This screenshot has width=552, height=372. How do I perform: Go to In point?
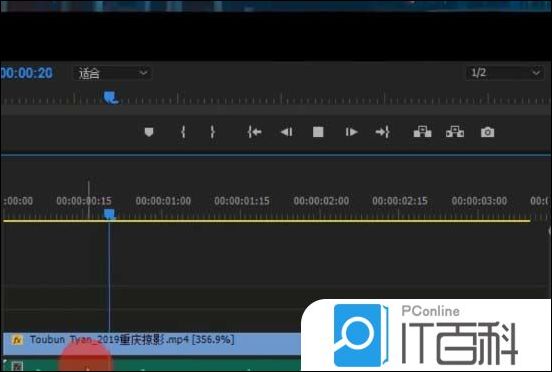point(254,132)
